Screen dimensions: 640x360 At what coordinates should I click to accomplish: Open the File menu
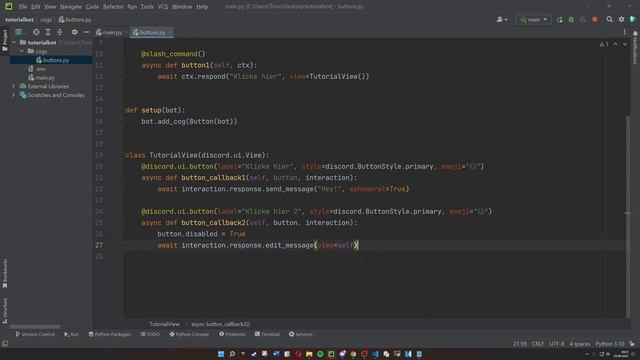coord(23,7)
